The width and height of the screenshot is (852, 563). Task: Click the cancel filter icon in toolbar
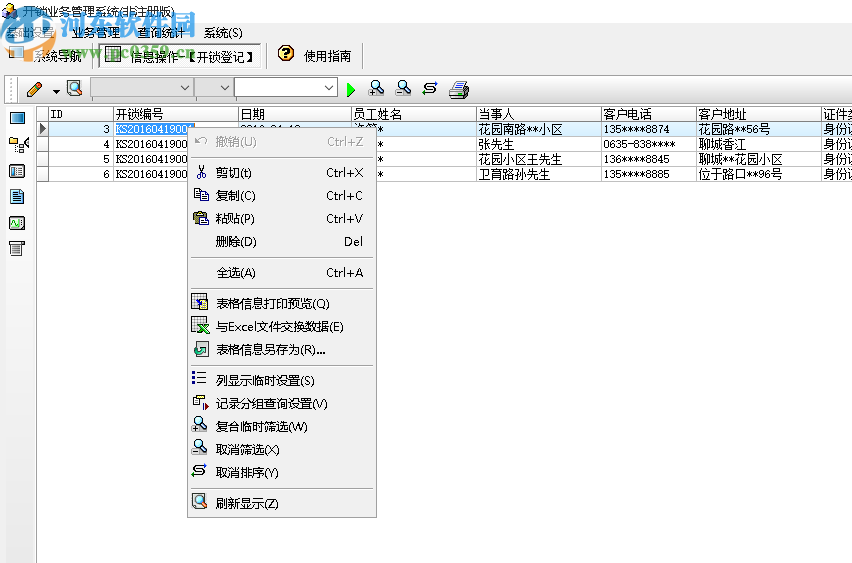403,88
